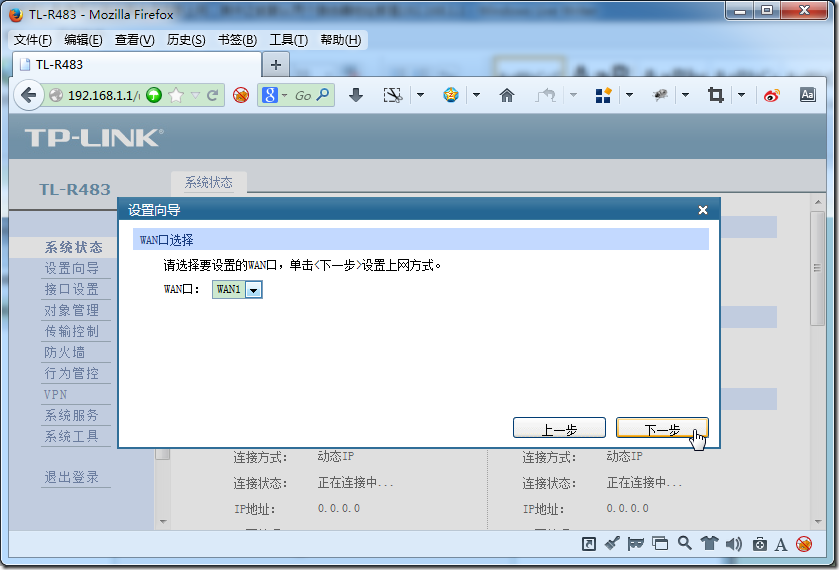Reload the page with refresh icon

(212, 95)
